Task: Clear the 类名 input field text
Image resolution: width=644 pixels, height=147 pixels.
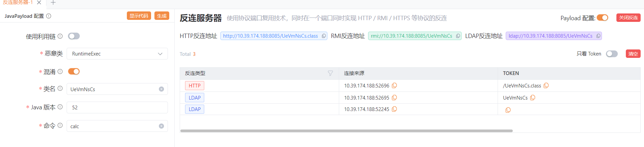Action: click(x=162, y=89)
